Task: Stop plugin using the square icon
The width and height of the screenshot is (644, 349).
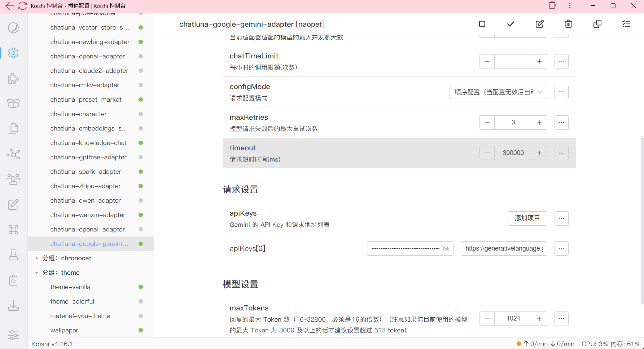Action: point(482,24)
